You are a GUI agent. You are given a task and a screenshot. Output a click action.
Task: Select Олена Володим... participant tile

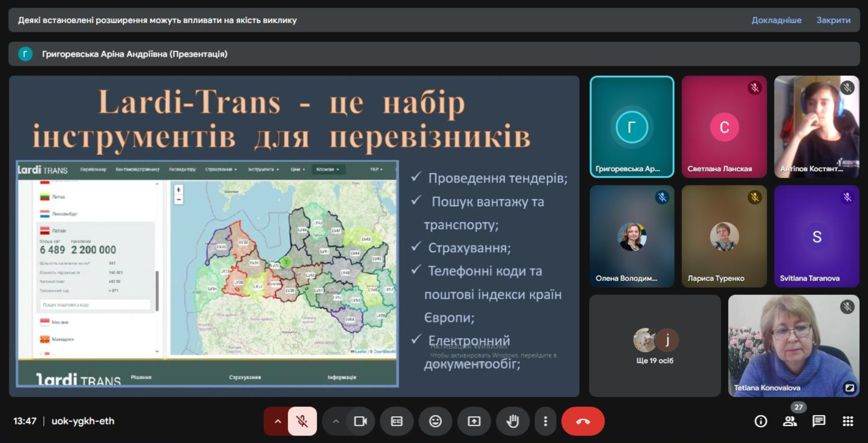coord(632,236)
